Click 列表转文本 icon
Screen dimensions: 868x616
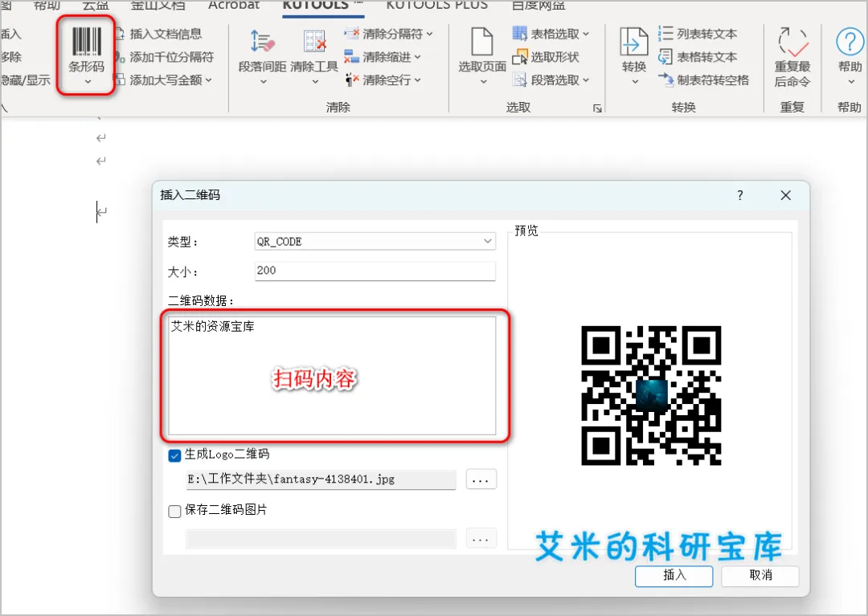click(x=665, y=34)
